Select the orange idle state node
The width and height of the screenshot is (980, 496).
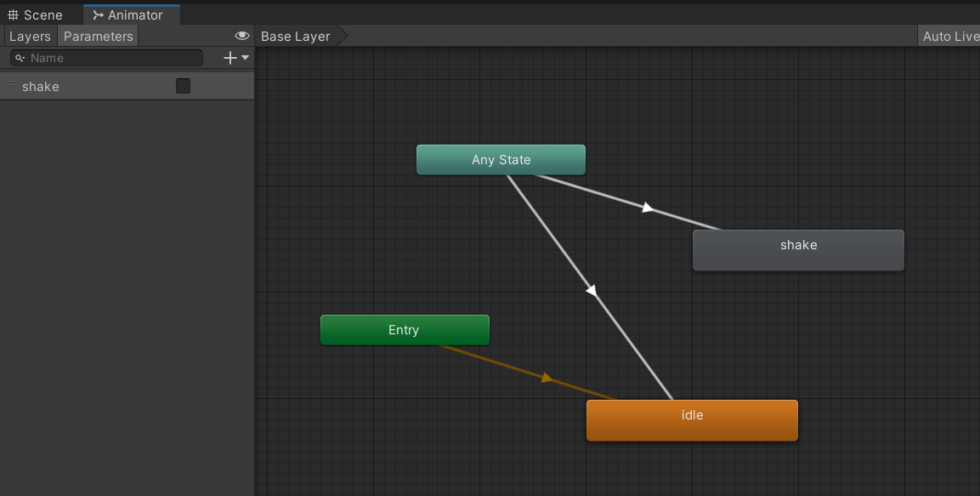tap(692, 420)
